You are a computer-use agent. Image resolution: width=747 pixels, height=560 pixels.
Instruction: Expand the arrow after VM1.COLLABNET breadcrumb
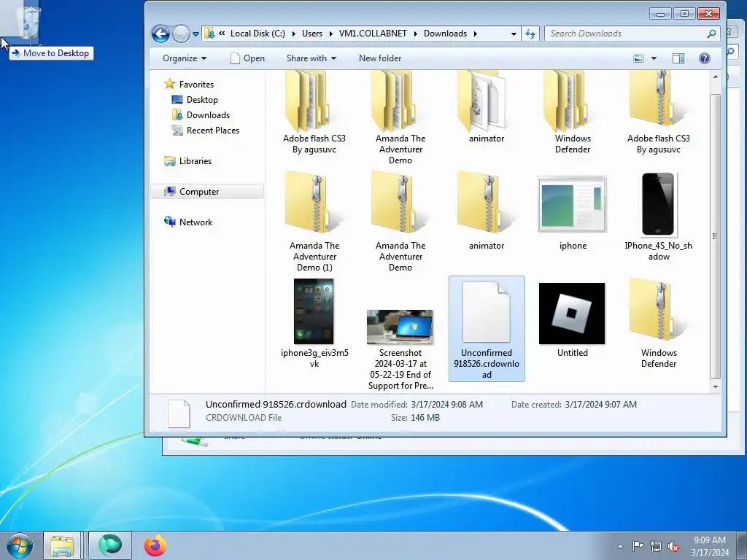click(415, 34)
